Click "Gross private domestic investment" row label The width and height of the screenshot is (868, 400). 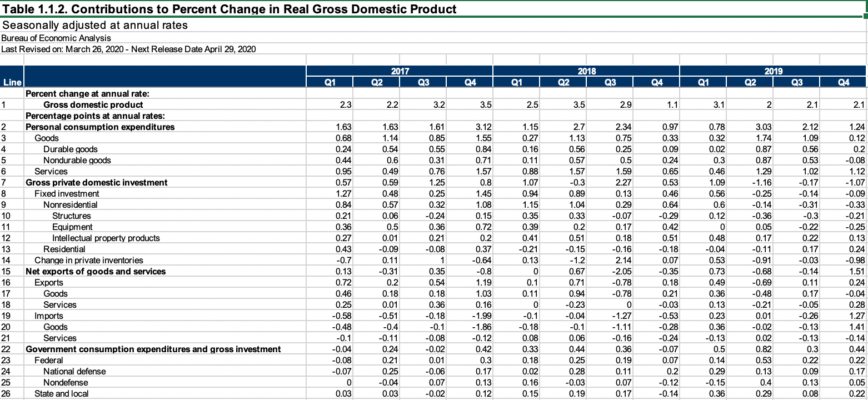click(97, 182)
